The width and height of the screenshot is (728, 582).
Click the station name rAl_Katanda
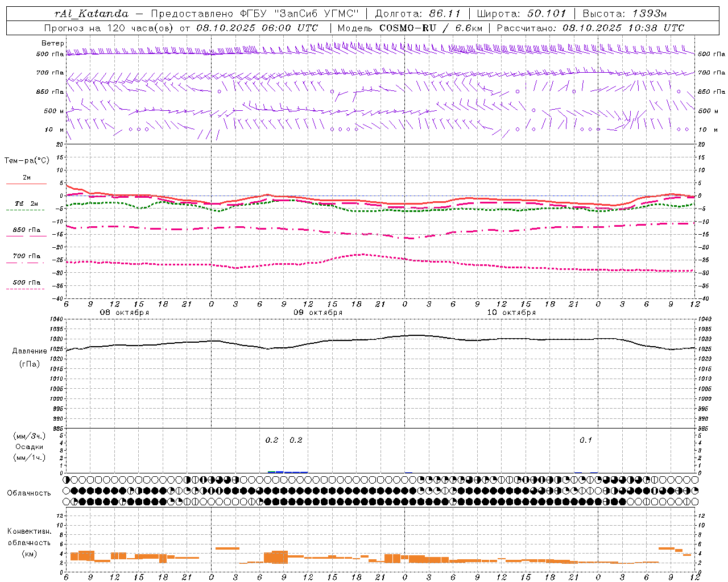92,14
